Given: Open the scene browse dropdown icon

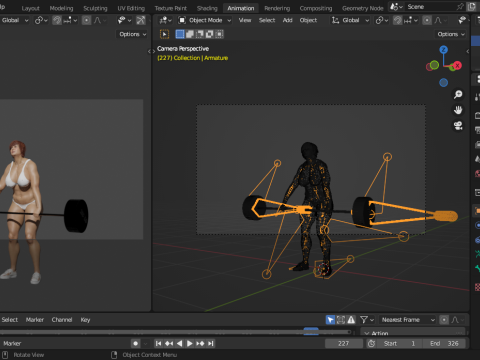Looking at the screenshot, I should click(396, 7).
